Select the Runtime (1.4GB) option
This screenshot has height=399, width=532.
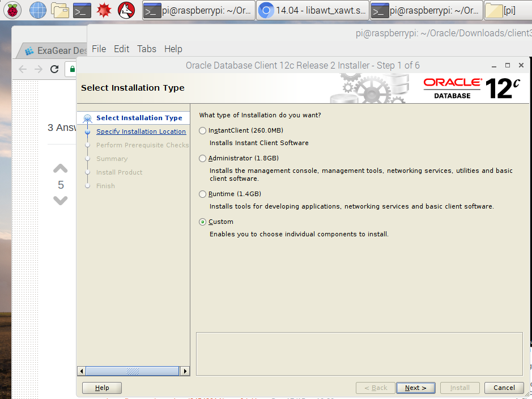point(230,194)
